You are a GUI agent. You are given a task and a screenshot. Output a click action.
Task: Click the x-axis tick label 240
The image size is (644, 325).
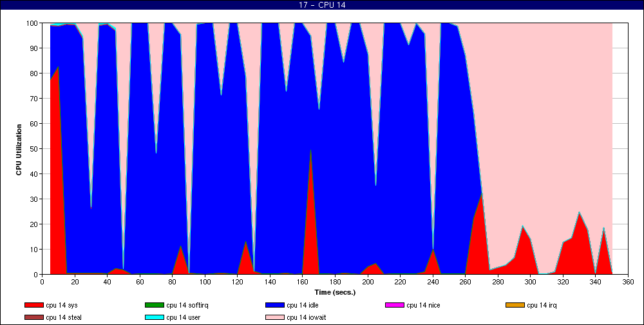433,282
